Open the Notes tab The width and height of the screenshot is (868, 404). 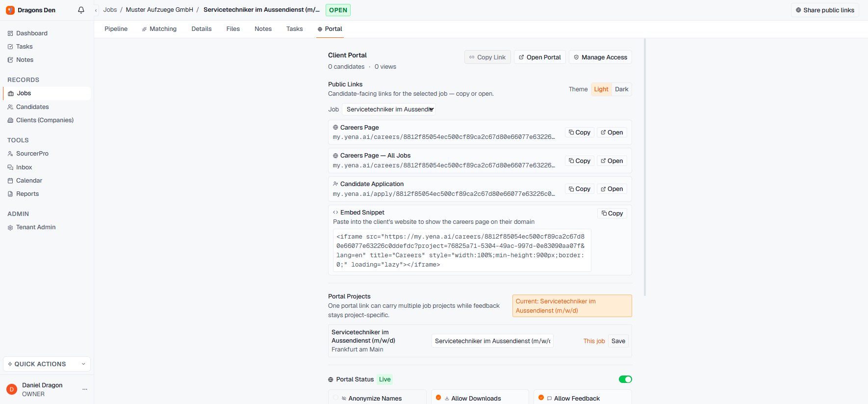263,29
